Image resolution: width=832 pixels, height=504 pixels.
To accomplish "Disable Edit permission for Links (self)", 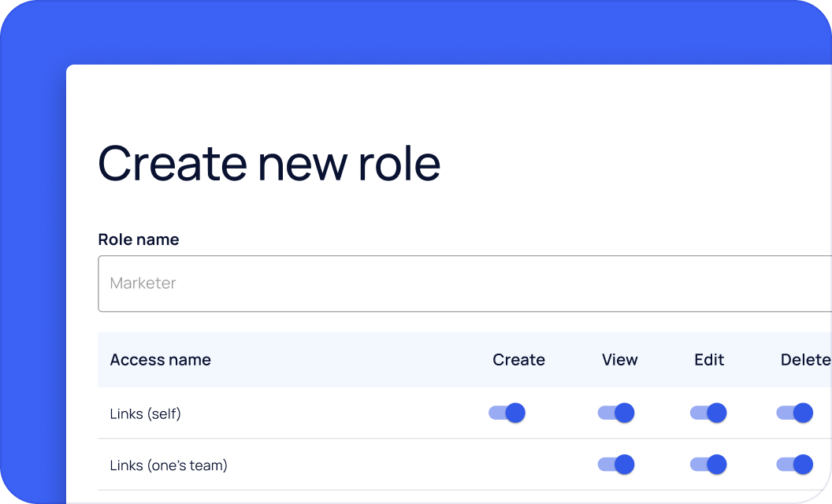I will tap(708, 413).
